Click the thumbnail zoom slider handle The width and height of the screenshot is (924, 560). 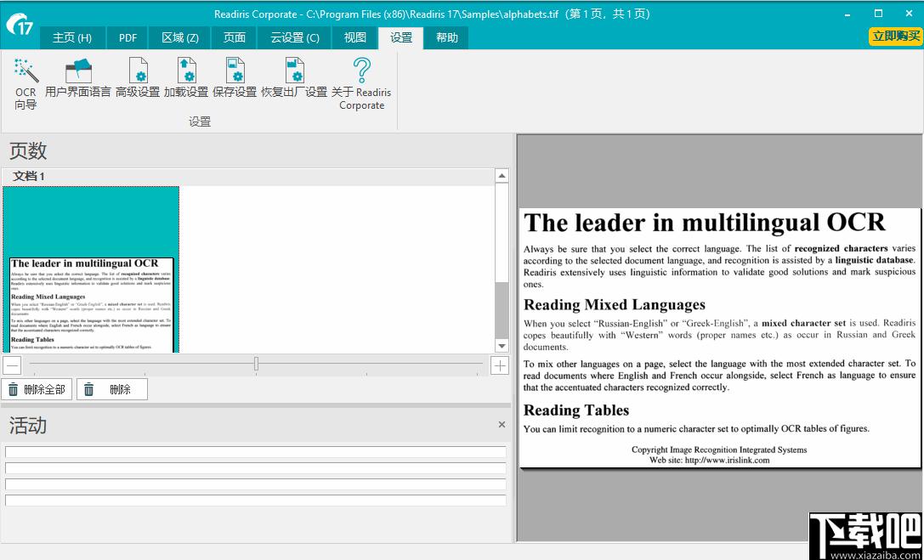257,364
